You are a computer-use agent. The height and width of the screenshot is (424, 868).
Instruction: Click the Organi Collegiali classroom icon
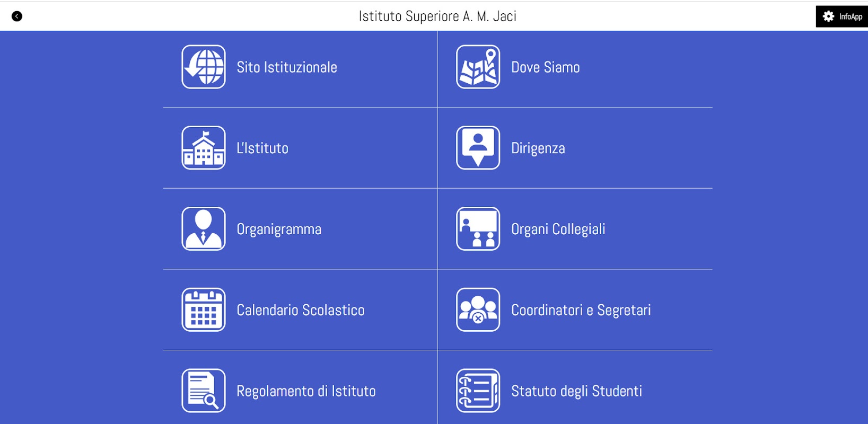pos(478,229)
